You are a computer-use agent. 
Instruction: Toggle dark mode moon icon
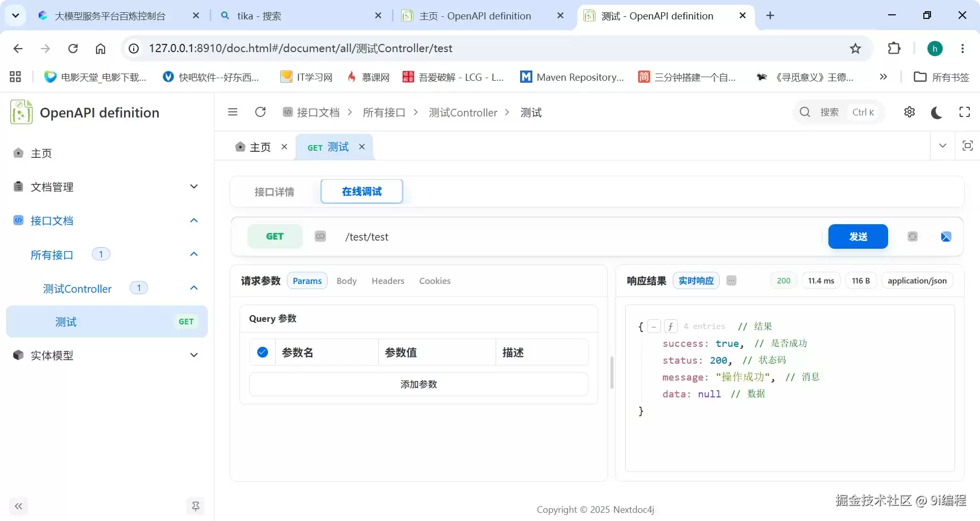pyautogui.click(x=937, y=112)
